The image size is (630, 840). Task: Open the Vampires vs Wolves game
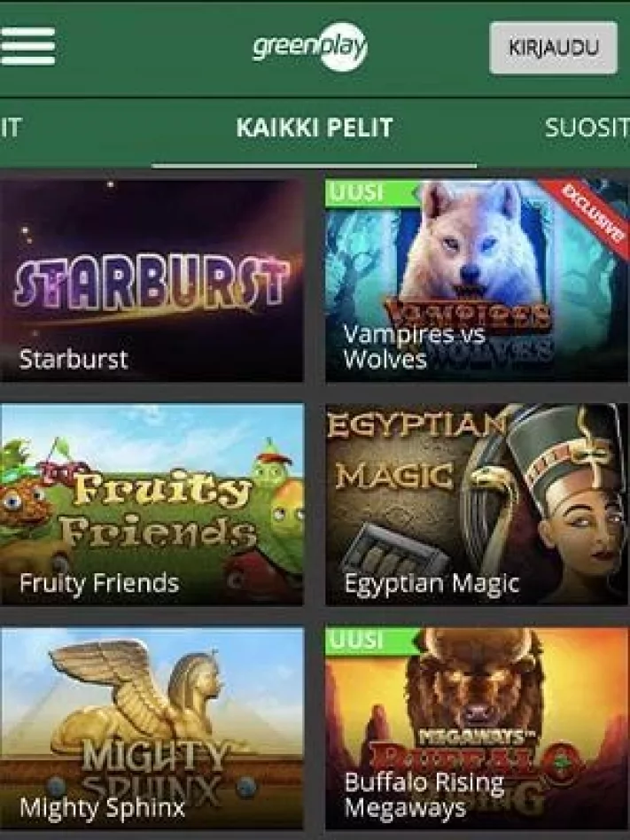pos(478,281)
